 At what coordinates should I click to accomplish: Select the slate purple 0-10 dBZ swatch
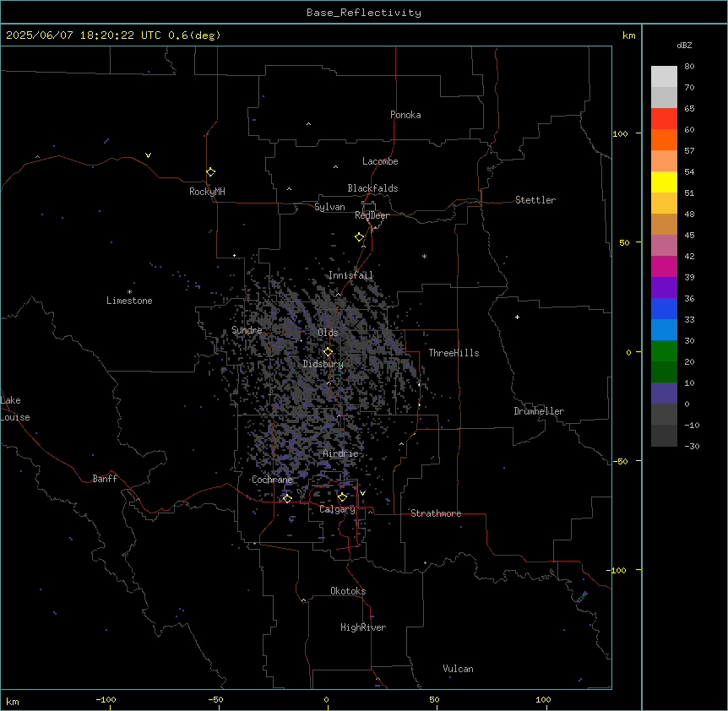point(664,393)
